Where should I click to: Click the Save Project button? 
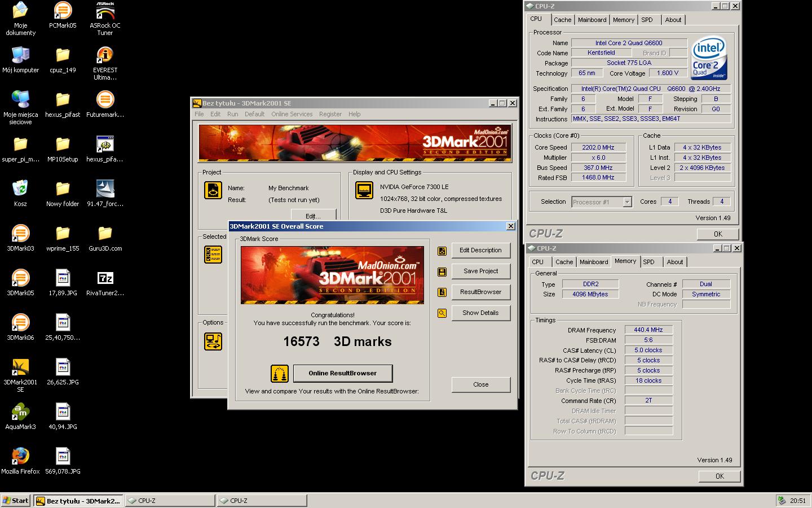click(480, 271)
